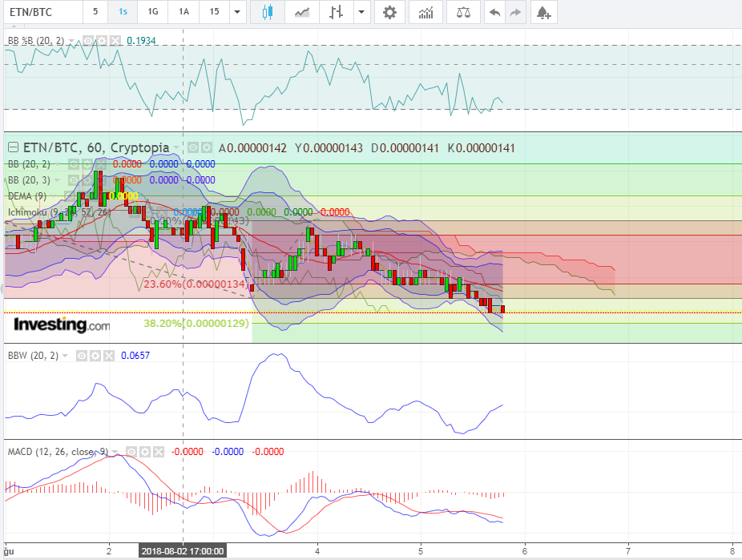Click the BBW value 0.0657

[x=135, y=355]
